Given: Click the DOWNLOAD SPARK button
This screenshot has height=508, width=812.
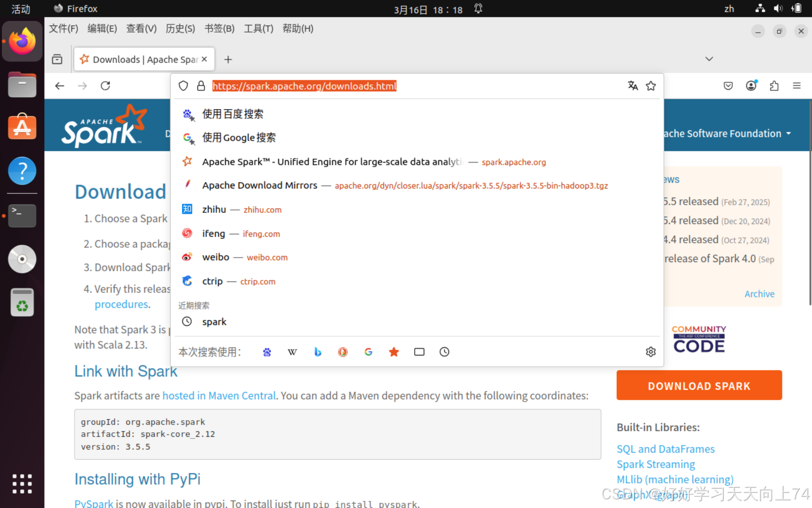Looking at the screenshot, I should coord(699,385).
